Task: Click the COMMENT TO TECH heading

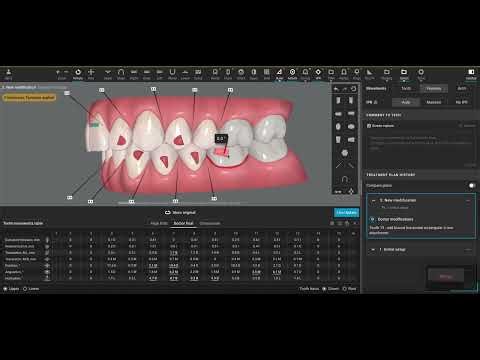Action: (384, 115)
